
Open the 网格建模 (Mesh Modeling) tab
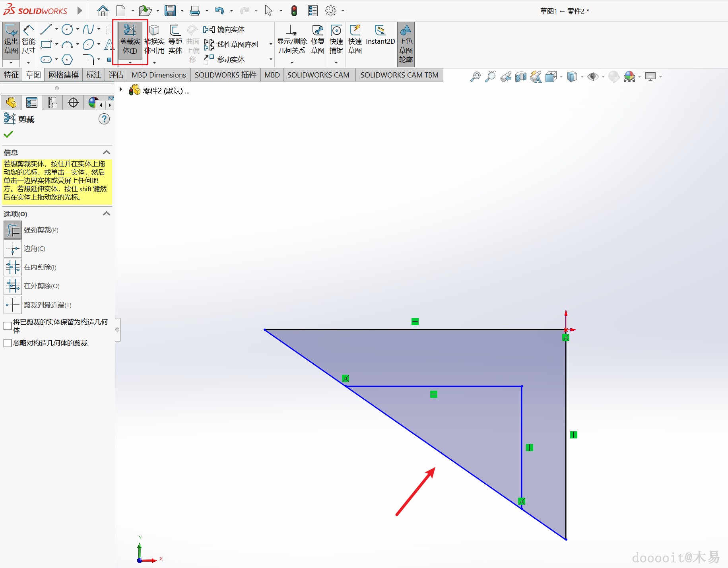pyautogui.click(x=64, y=75)
